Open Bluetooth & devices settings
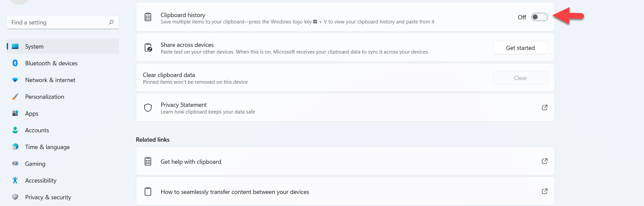Screen dimensions: 644x206 point(51,63)
